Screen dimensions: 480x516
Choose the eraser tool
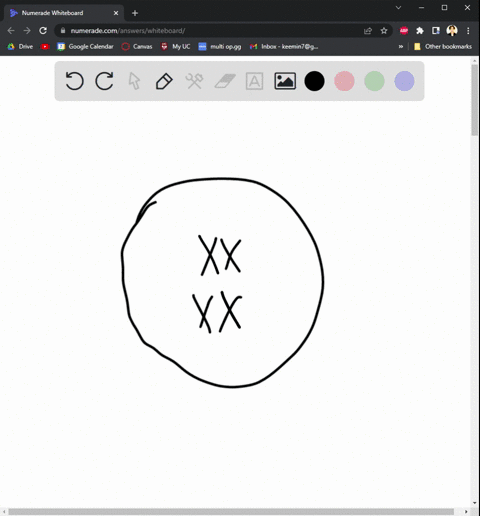click(225, 81)
